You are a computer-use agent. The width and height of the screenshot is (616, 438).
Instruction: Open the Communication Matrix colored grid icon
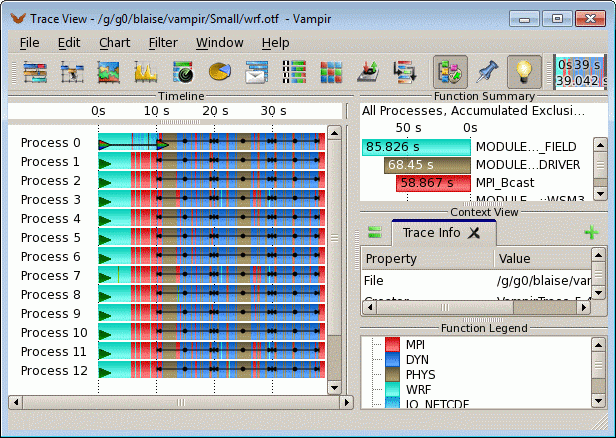(331, 72)
